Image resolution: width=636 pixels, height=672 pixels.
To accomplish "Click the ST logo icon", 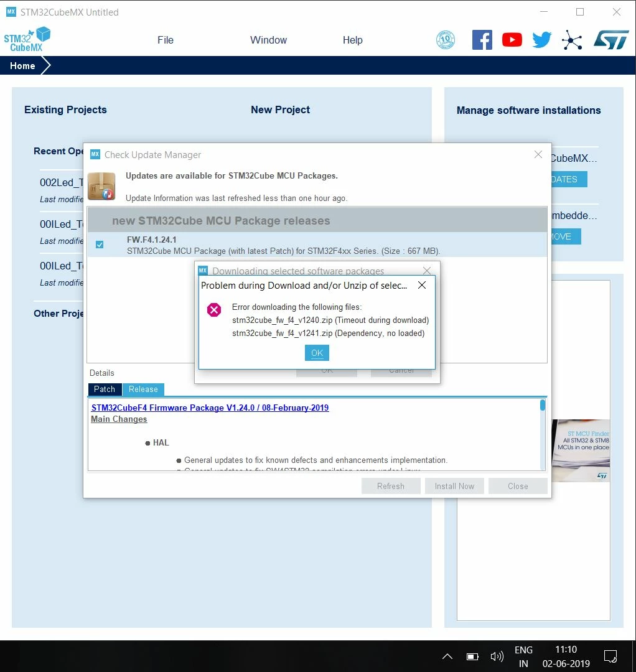I will [x=611, y=40].
